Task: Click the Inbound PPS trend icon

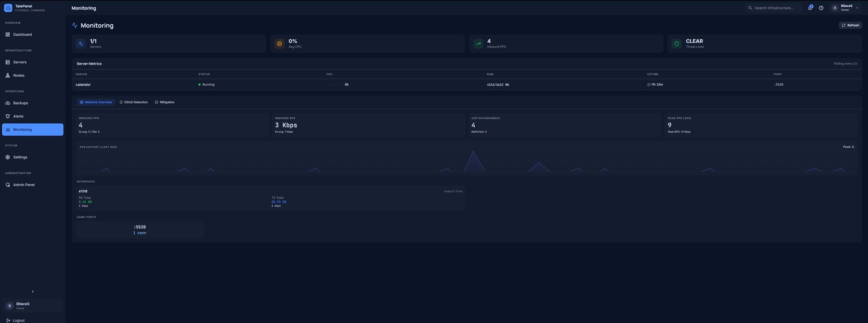Action: coord(478,44)
